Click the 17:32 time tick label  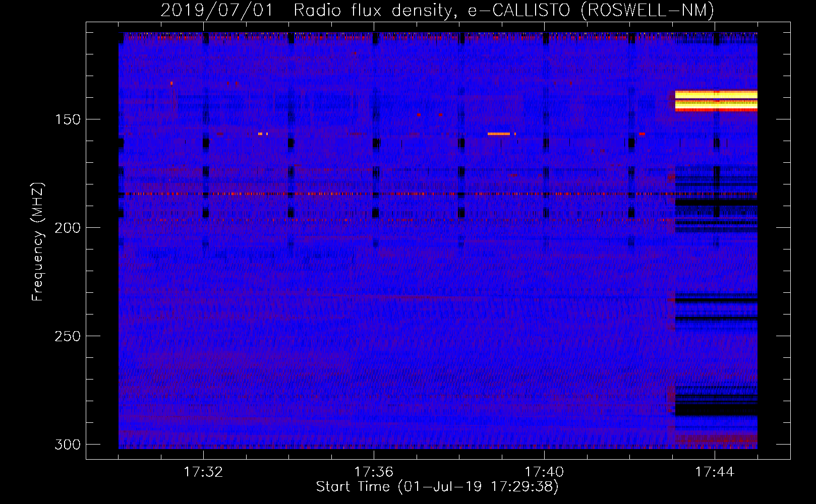pyautogui.click(x=203, y=472)
